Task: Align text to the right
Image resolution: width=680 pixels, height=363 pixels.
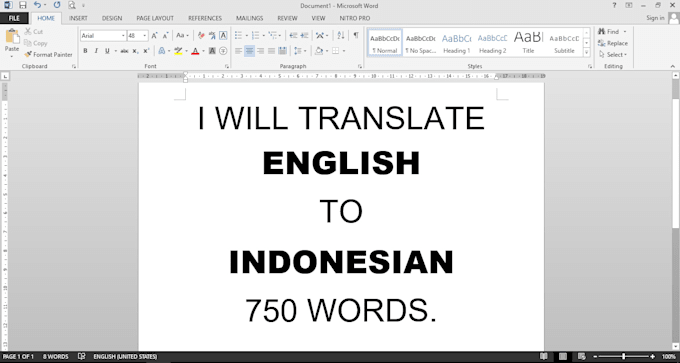Action: click(260, 51)
